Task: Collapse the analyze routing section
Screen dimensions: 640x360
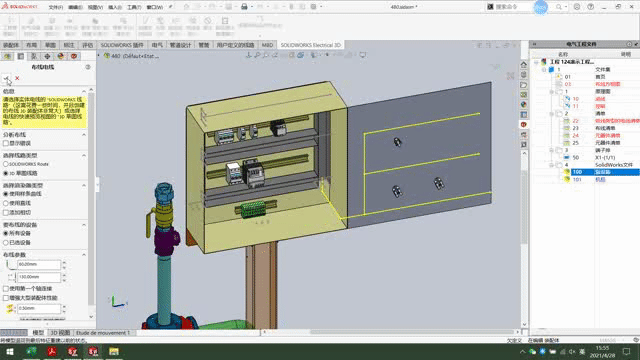Action: (x=84, y=135)
